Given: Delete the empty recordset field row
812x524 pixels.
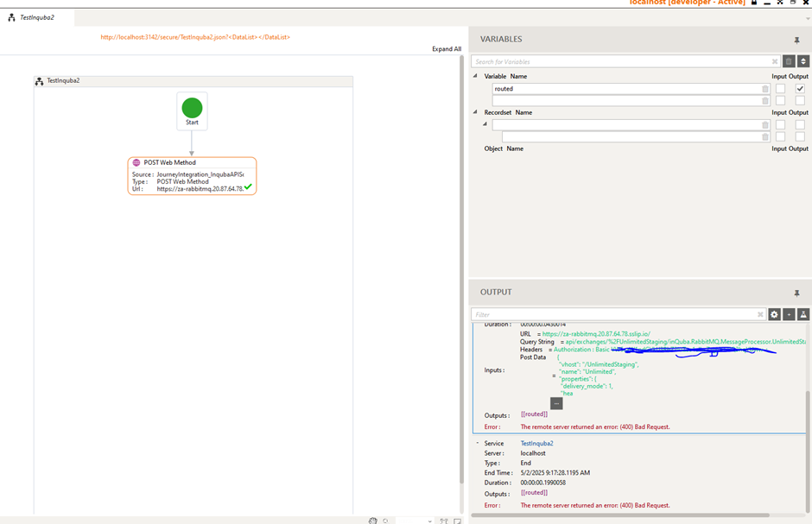Looking at the screenshot, I should pyautogui.click(x=764, y=137).
